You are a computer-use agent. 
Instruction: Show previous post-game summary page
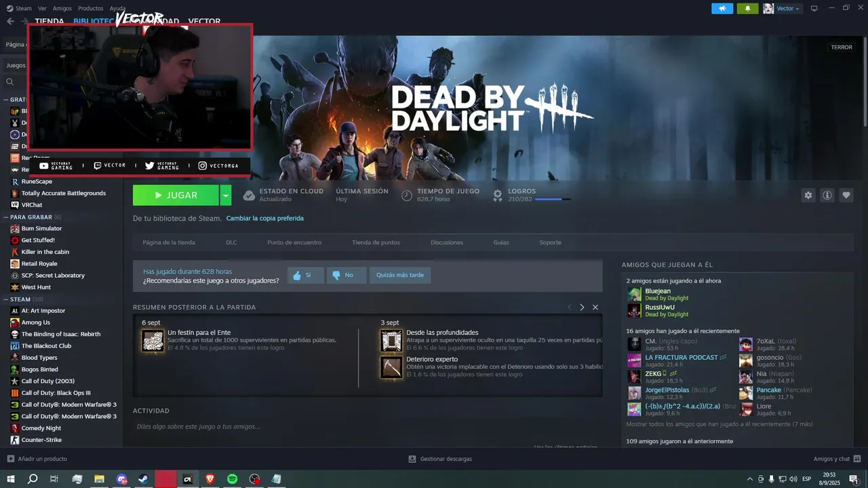[570, 307]
